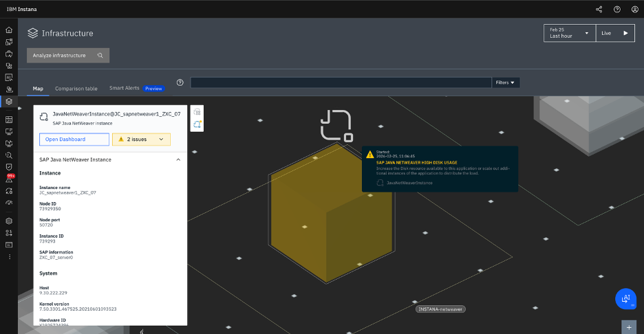This screenshot has height=334, width=644.
Task: Click the help circle next to the filter bar
Action: [180, 82]
